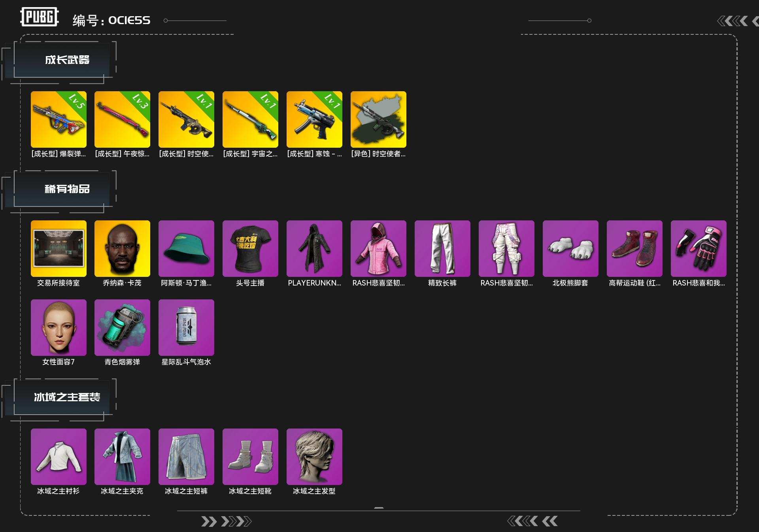Open the [成长型] 时空使 weapon icon

pyautogui.click(x=186, y=119)
